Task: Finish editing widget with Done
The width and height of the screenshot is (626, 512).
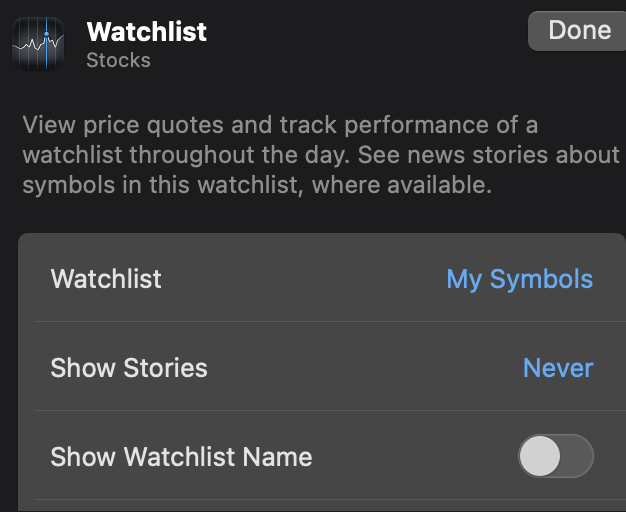Action: click(579, 31)
